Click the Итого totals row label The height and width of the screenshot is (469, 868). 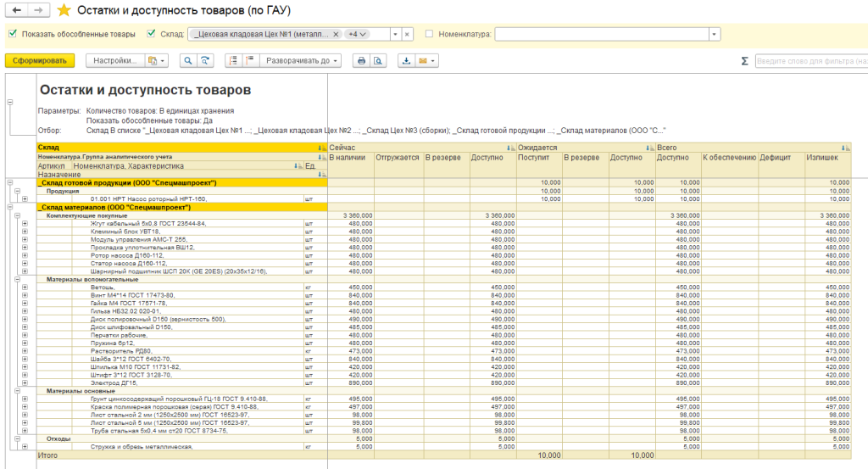click(47, 455)
